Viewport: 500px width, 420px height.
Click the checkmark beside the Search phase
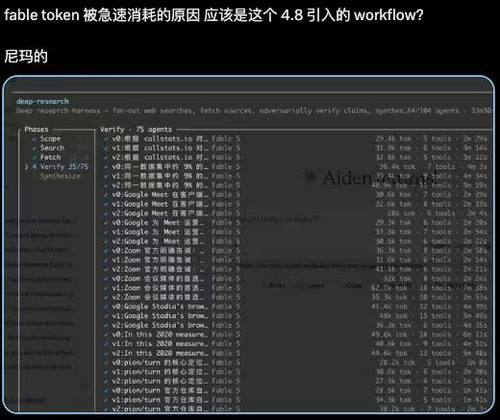point(34,148)
